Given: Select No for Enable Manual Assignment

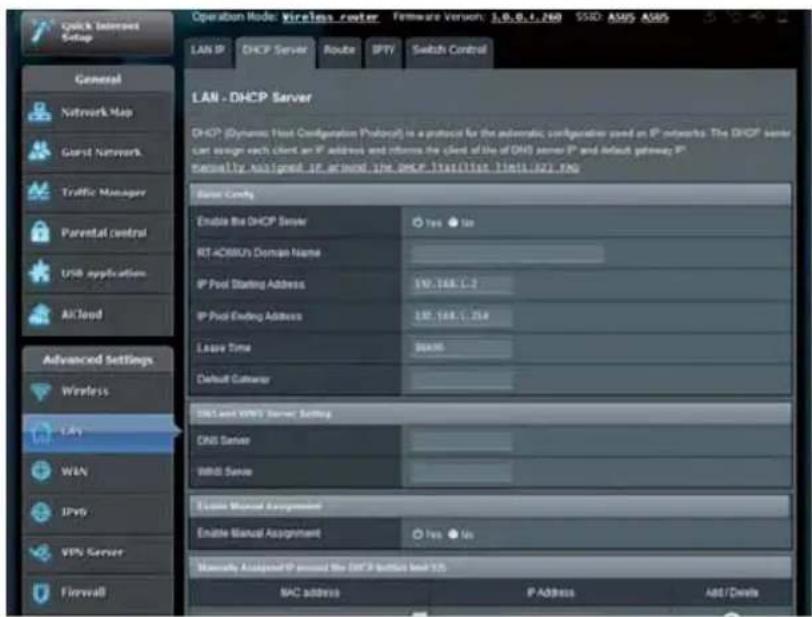Looking at the screenshot, I should coord(453,534).
